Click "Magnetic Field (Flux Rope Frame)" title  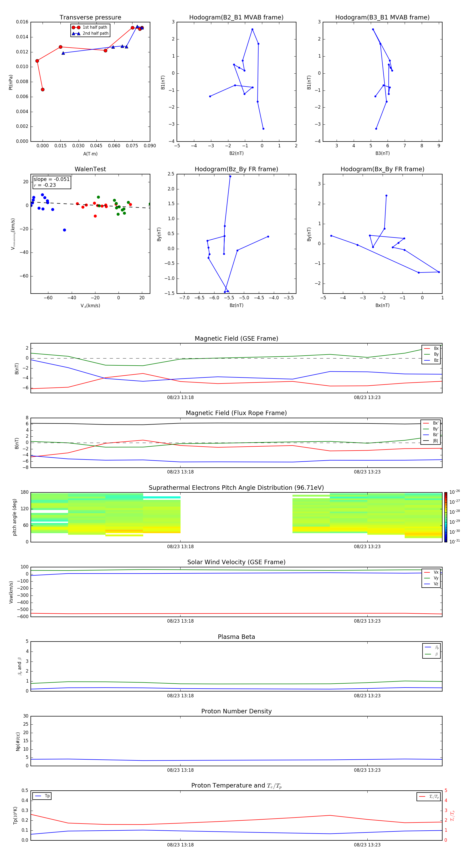(x=236, y=413)
